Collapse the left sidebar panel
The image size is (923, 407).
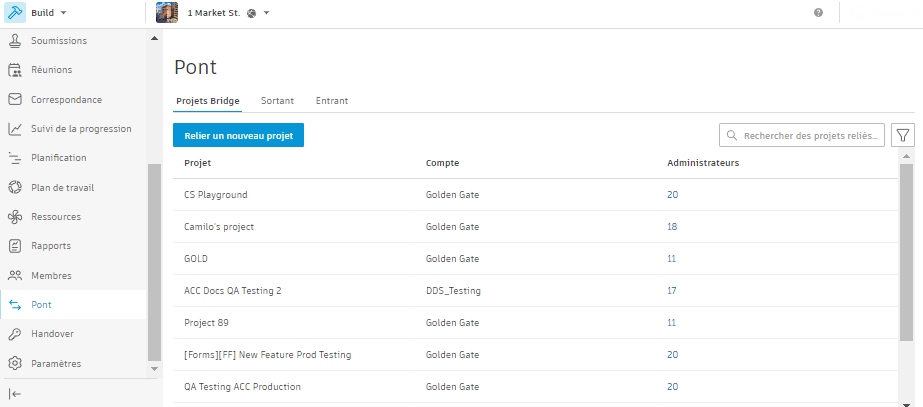coord(15,394)
